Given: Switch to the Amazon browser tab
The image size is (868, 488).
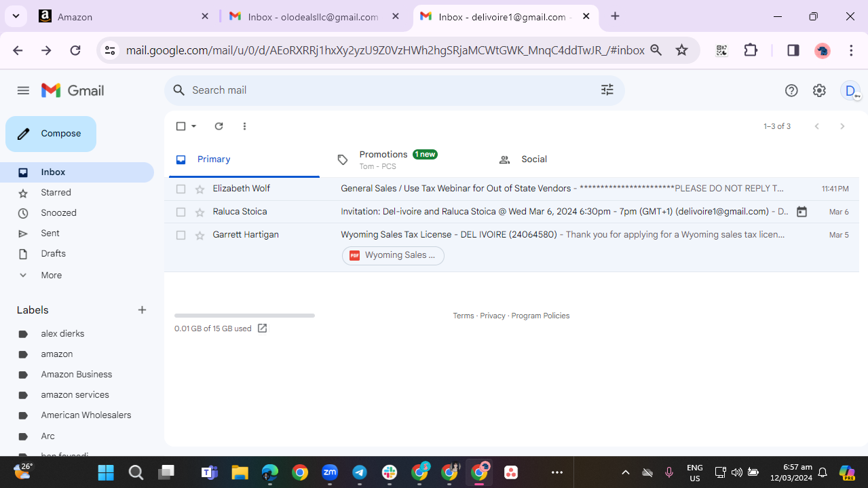Looking at the screenshot, I should pos(125,17).
